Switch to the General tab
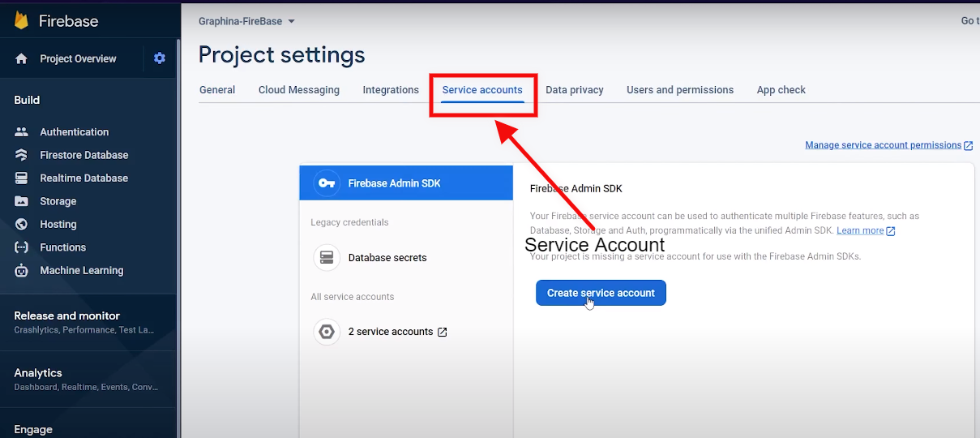This screenshot has height=438, width=980. (217, 90)
